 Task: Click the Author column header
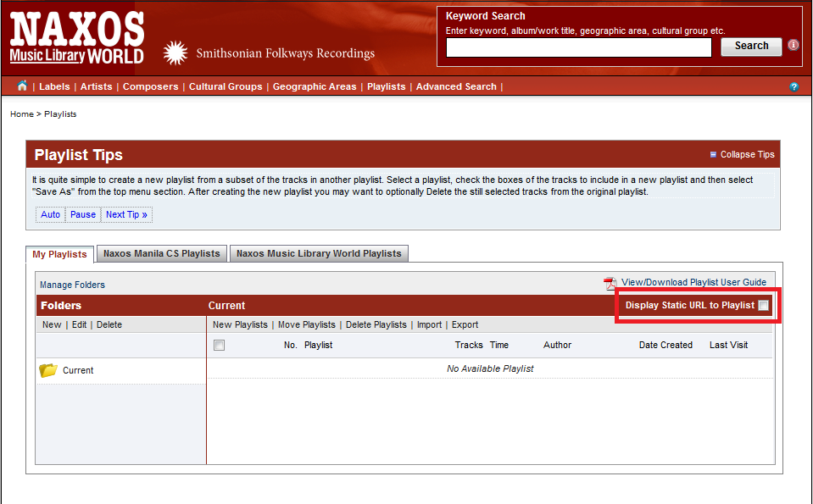click(x=557, y=345)
